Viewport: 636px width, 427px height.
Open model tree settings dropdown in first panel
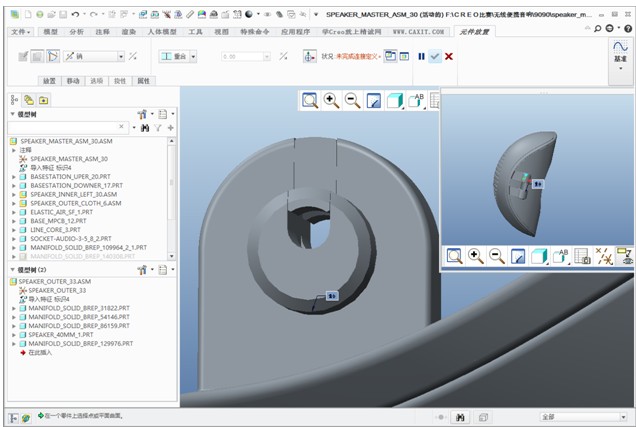click(144, 114)
